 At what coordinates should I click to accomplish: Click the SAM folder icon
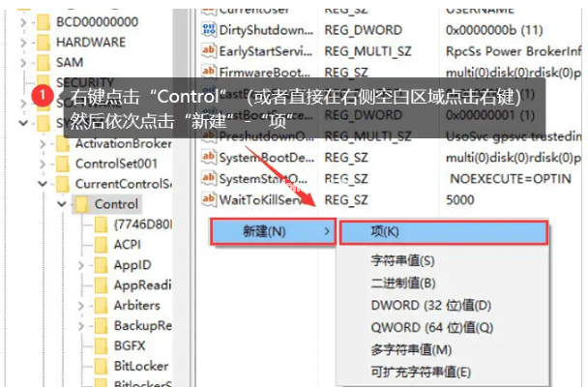[x=41, y=63]
